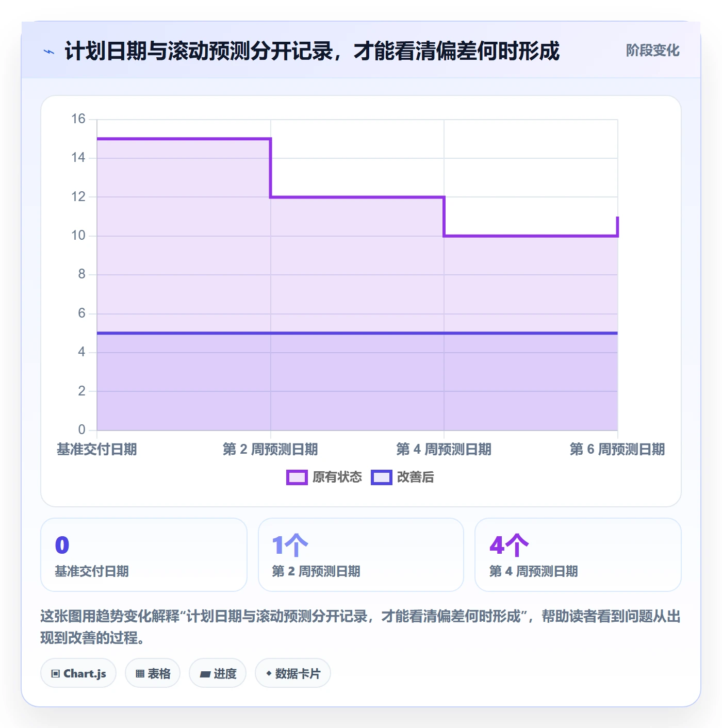Click the y-axis value 6
This screenshot has height=728, width=722.
point(81,313)
